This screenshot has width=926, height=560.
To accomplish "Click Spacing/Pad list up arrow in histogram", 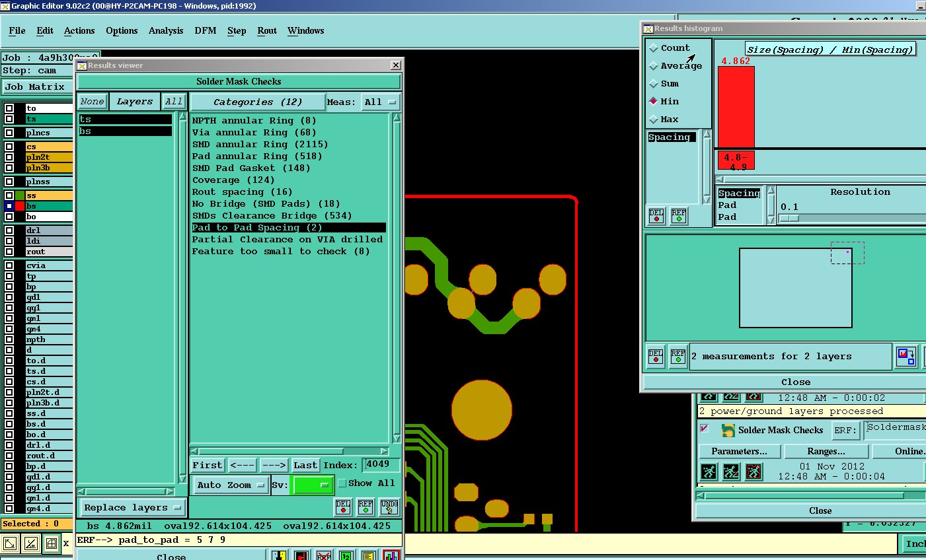I will pos(771,192).
